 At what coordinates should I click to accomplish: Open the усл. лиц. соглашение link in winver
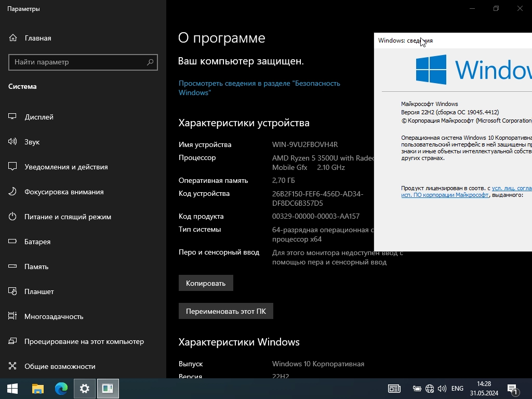[512, 188]
